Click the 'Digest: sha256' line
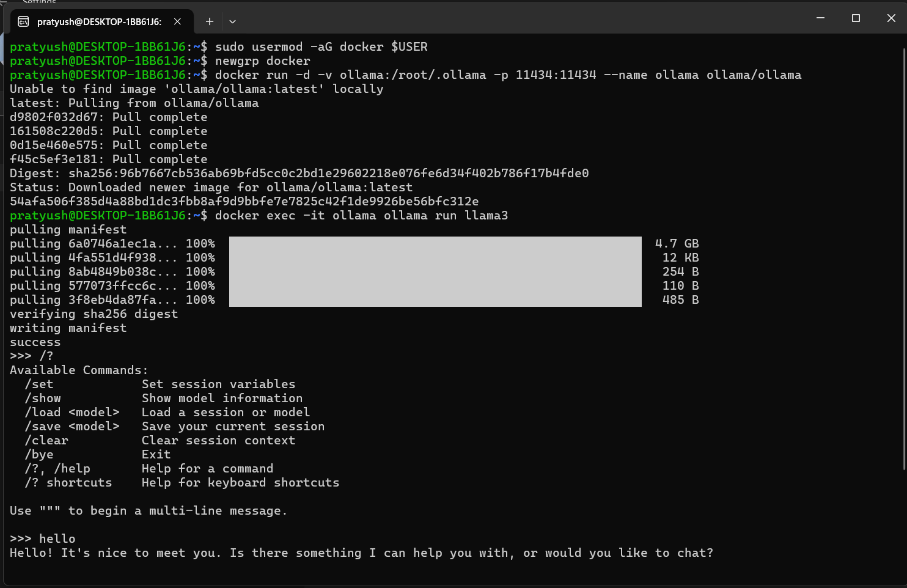907x588 pixels. (x=299, y=174)
